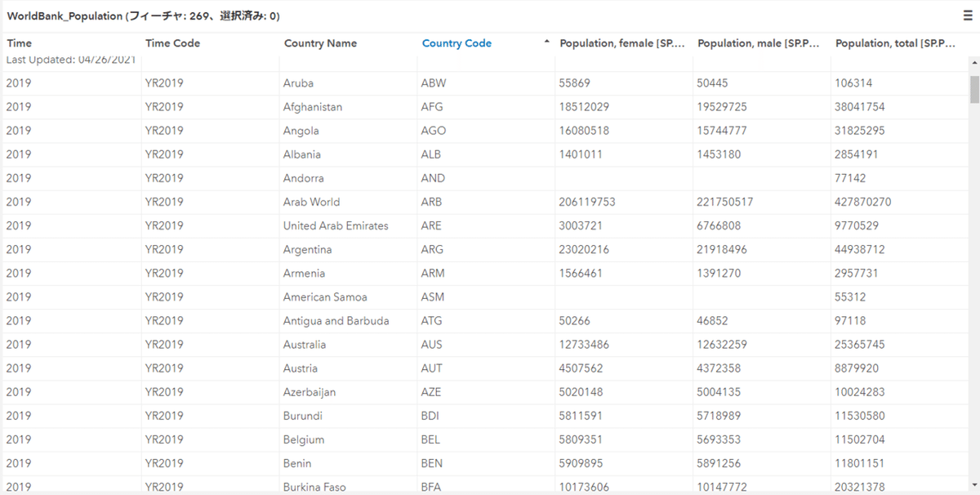Select the Afghanistan country name cell
Image resolution: width=980 pixels, height=495 pixels.
coord(313,107)
